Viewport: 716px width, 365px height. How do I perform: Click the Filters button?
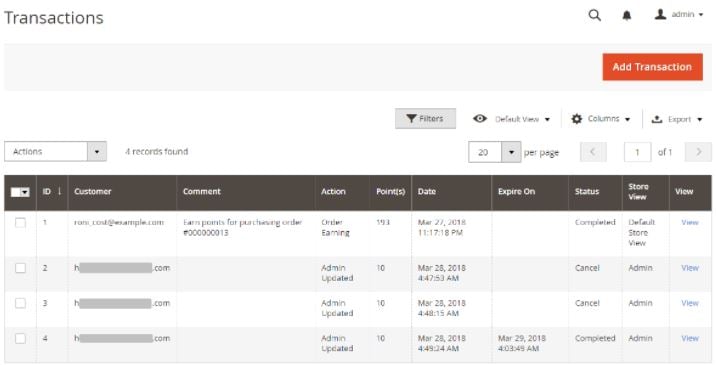425,119
